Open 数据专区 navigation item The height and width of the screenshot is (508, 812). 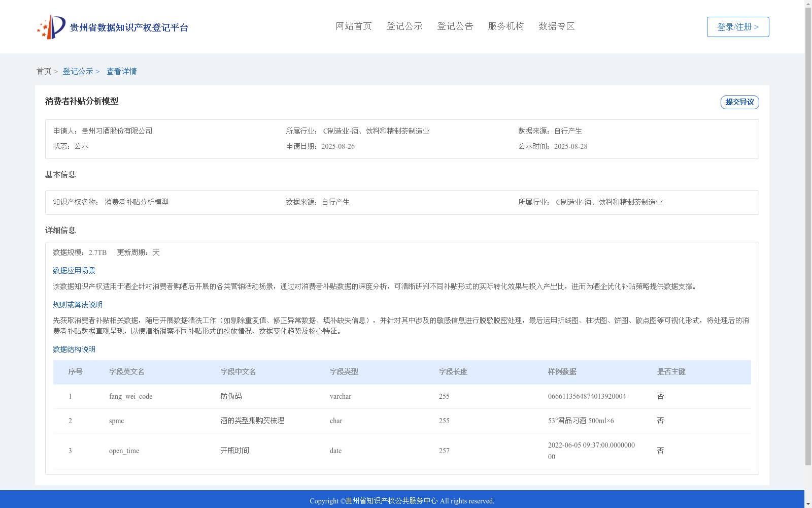pyautogui.click(x=557, y=26)
